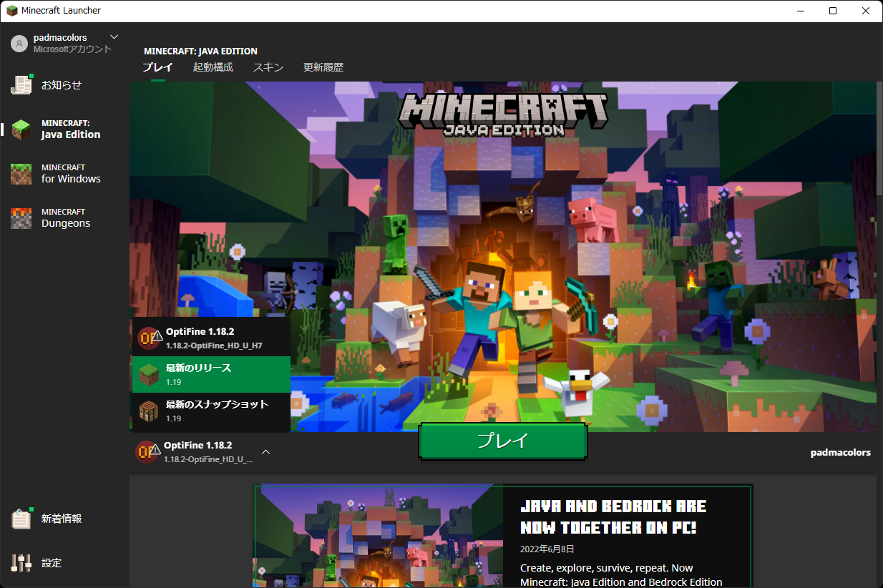Click grass block icon of 最新のリリース
The width and height of the screenshot is (883, 588).
[149, 374]
